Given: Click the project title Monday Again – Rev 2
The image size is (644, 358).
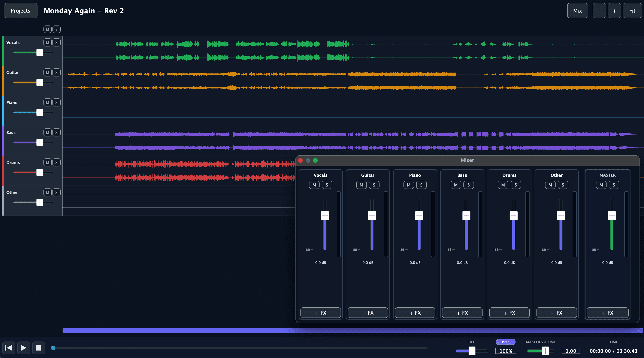Looking at the screenshot, I should pyautogui.click(x=84, y=11).
